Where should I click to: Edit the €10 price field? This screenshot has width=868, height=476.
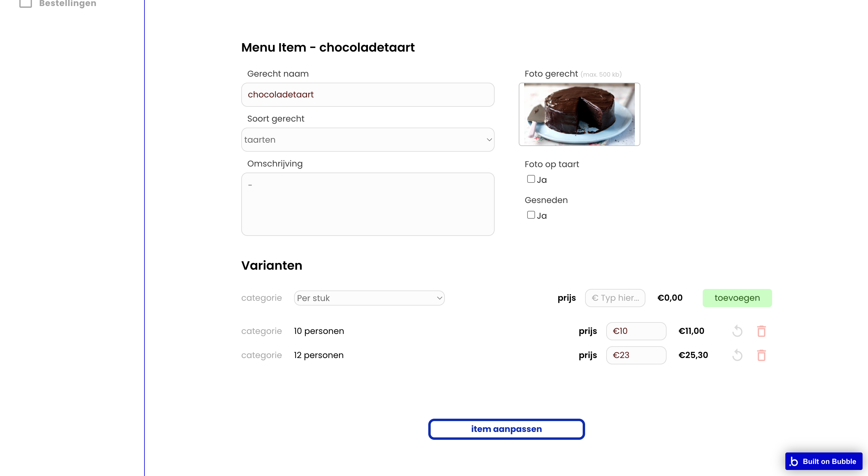pyautogui.click(x=636, y=331)
